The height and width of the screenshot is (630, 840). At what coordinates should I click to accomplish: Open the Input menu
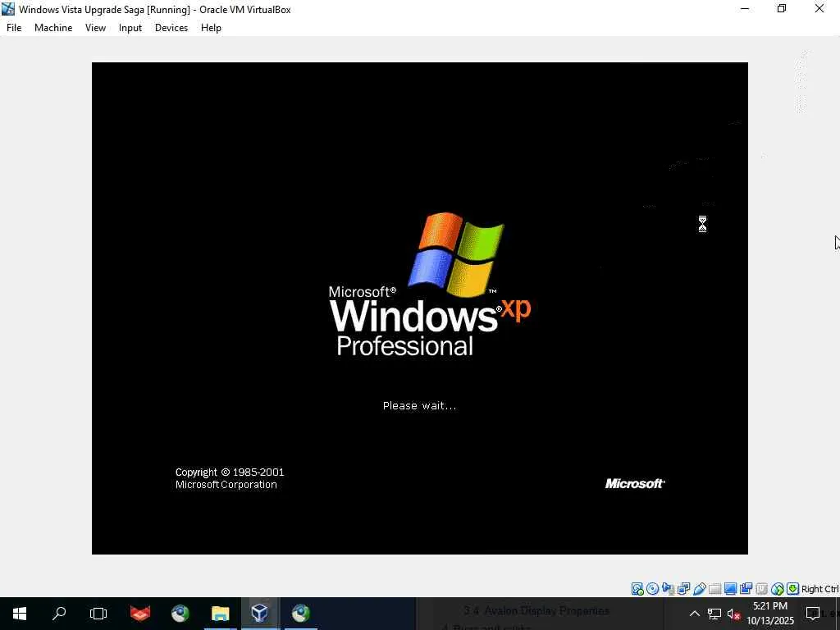130,27
